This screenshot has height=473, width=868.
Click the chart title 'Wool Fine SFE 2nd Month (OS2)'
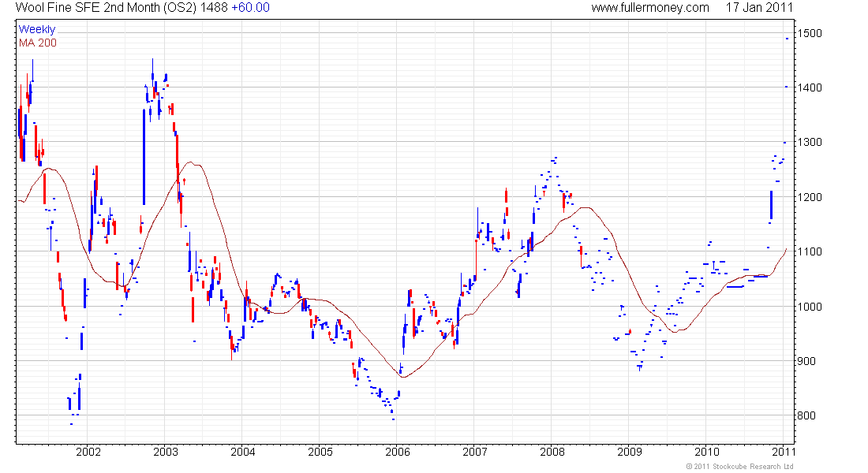[106, 8]
